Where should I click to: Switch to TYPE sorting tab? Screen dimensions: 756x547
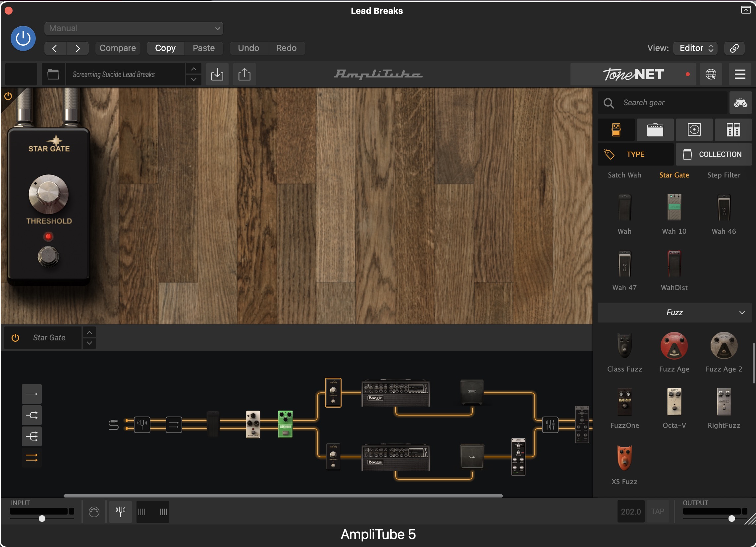[635, 154]
